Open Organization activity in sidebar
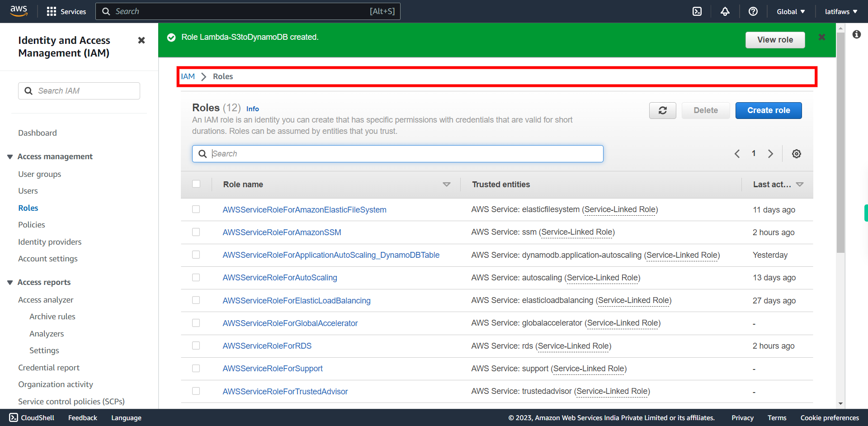Viewport: 868px width, 426px height. point(56,384)
